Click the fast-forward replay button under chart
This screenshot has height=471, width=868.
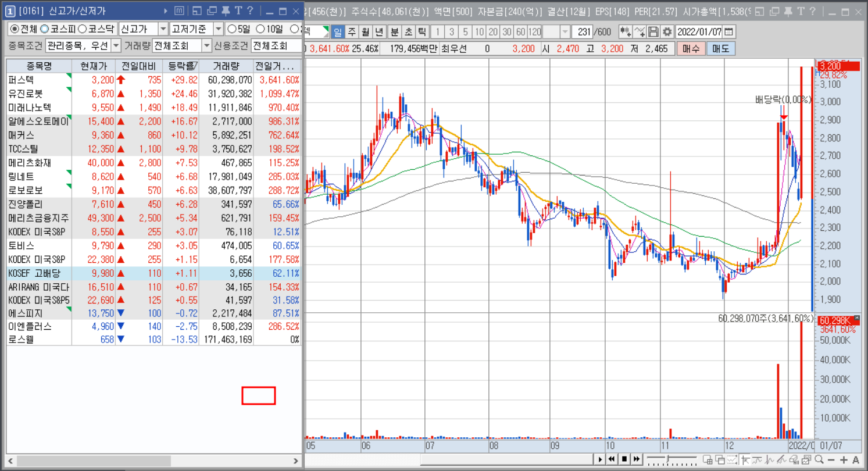click(x=637, y=459)
